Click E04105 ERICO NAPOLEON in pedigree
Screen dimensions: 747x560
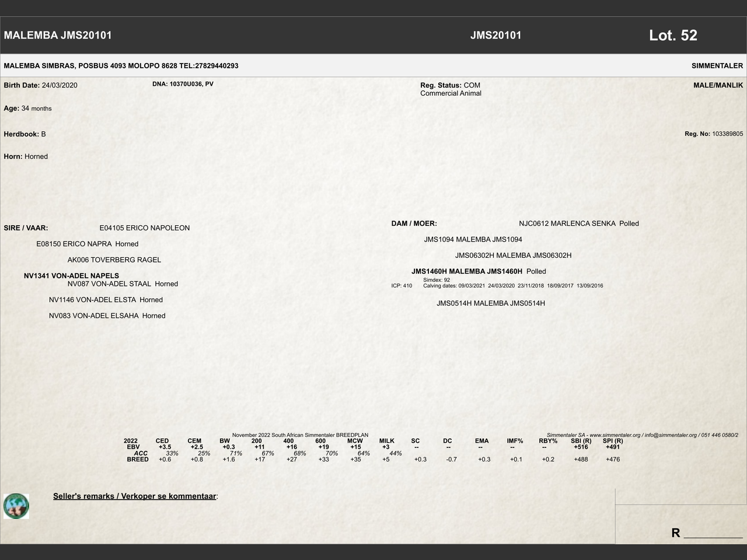click(x=145, y=228)
